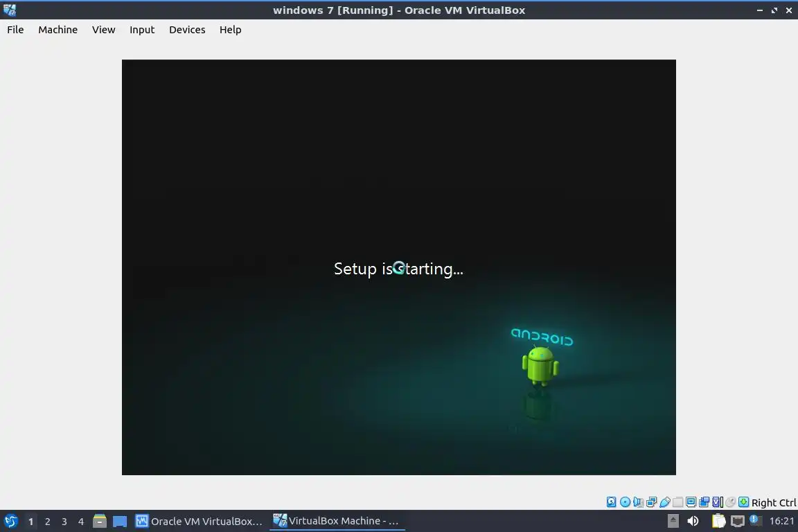Click the show desktop taskbar icon
The height and width of the screenshot is (532, 798).
[x=120, y=522]
